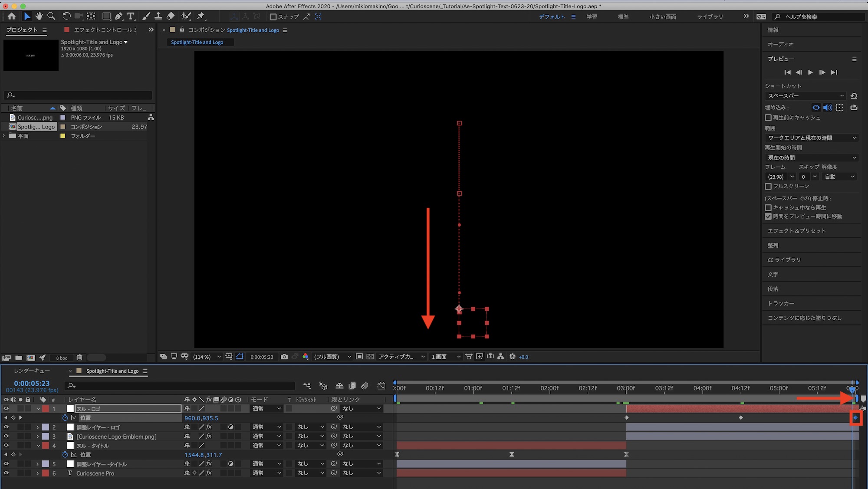Screen dimensions: 868x489
Task: Switch to the 学習 workspace
Action: [592, 16]
